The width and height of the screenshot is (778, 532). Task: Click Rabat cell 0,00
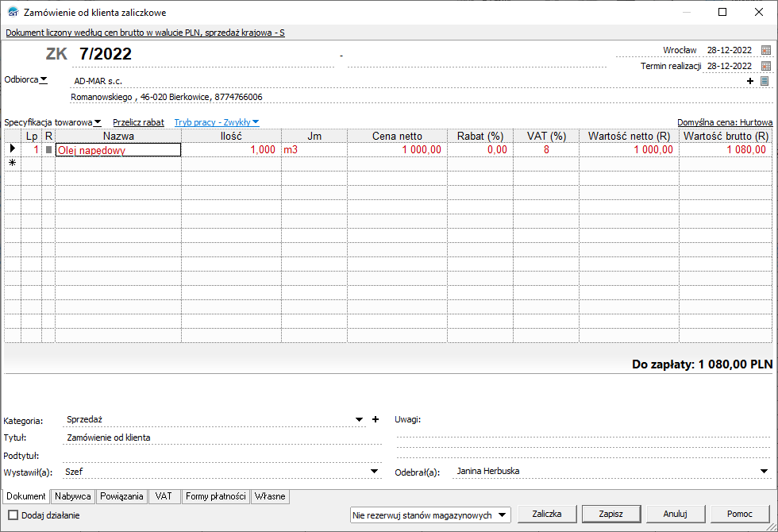[x=480, y=150]
